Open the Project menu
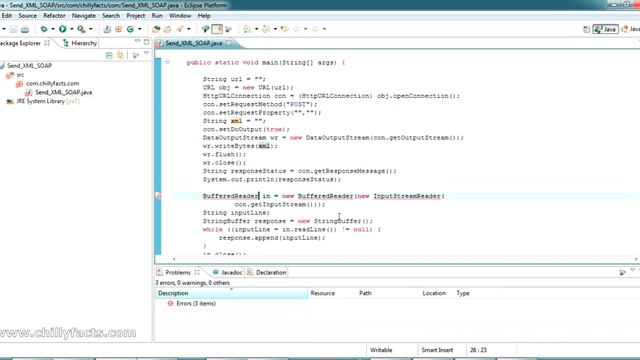The width and height of the screenshot is (640, 360). coord(136,16)
